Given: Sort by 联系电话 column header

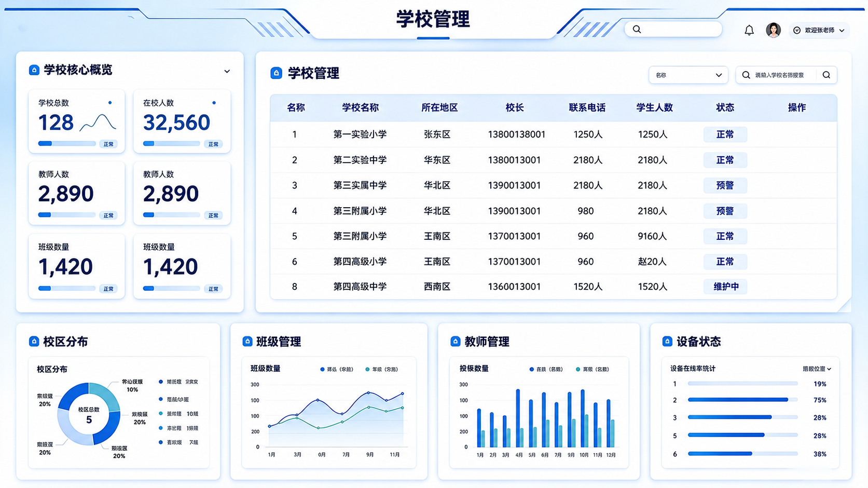Looking at the screenshot, I should (x=587, y=108).
